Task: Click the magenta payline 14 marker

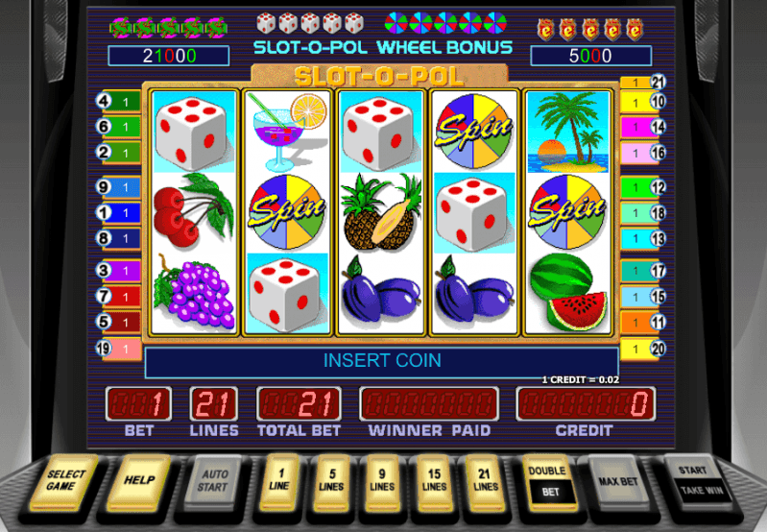Action: 644,128
